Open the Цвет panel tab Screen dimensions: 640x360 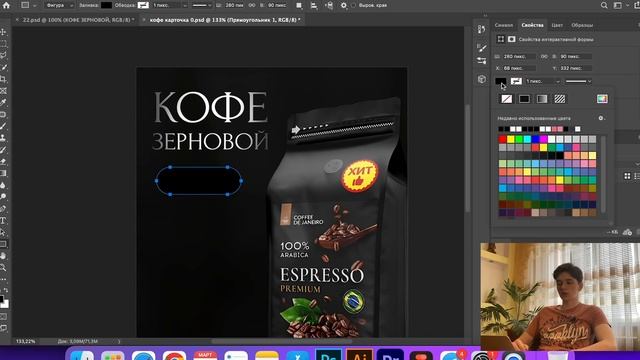[557, 25]
